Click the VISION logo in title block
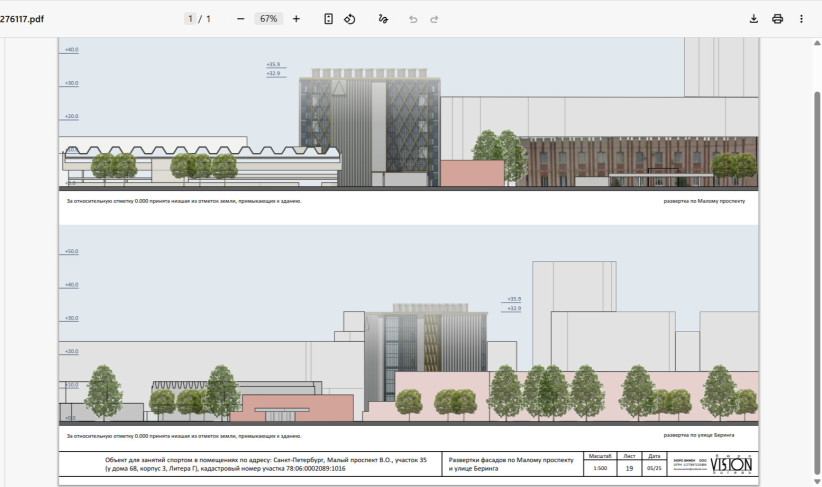822x487 pixels. coord(731,464)
